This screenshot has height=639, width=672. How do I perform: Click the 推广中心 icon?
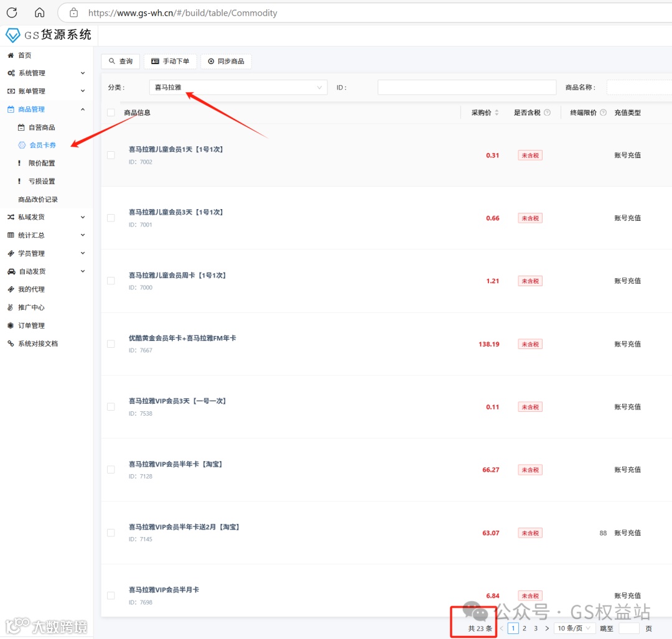(11, 307)
